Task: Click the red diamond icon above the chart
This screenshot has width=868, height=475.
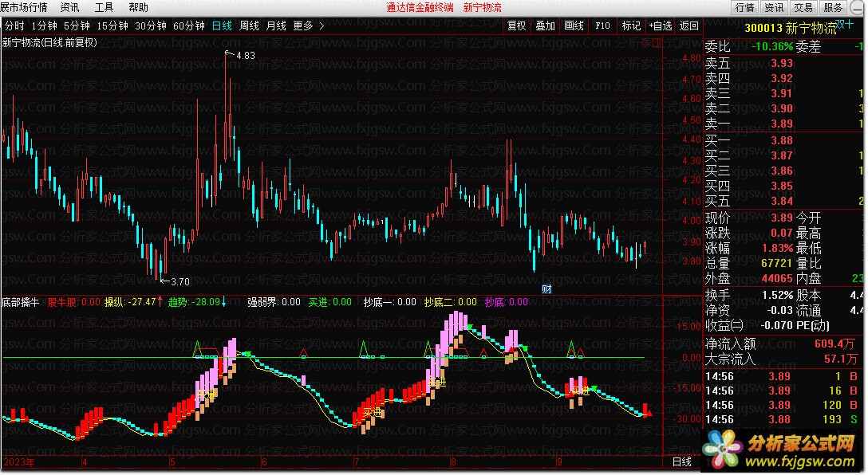Action: pos(645,42)
